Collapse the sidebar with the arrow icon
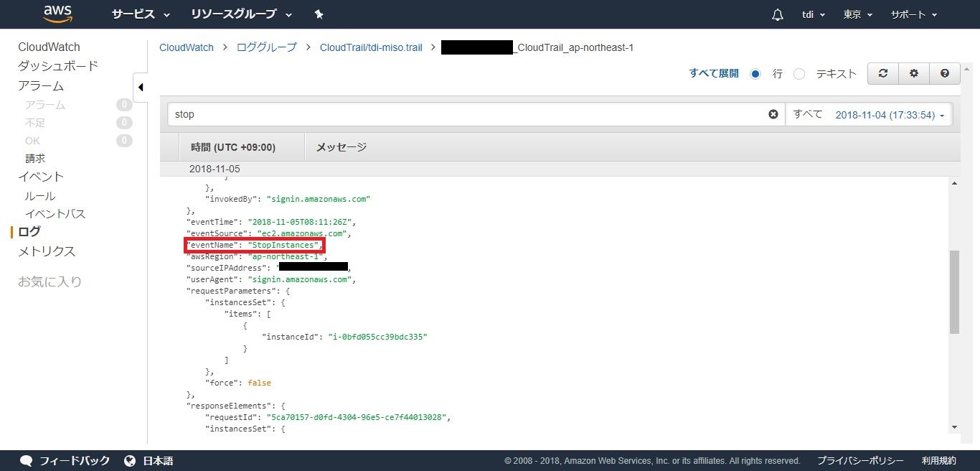Screen dimensions: 980x471 coord(141,88)
